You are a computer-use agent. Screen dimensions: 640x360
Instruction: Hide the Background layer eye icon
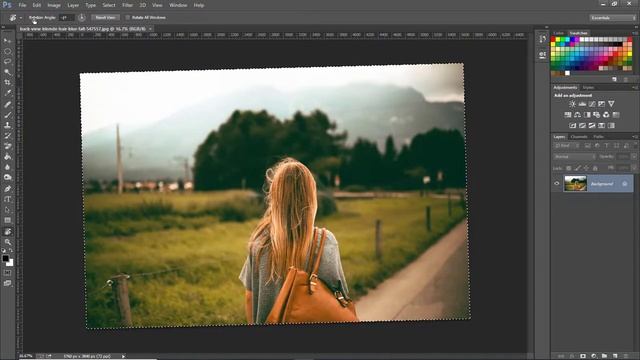click(x=557, y=184)
